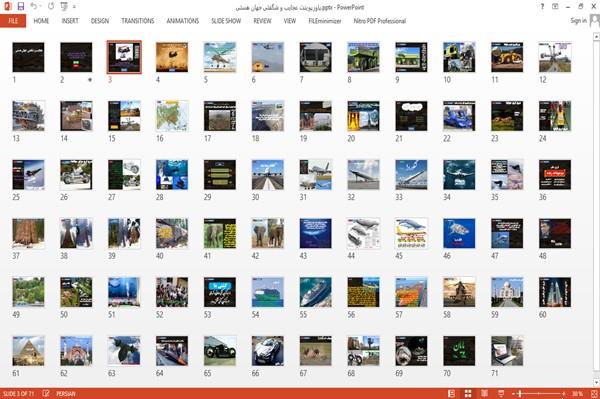Viewport: 600px width, 399px height.
Task: Select slide 16 map thumbnail
Action: point(172,116)
